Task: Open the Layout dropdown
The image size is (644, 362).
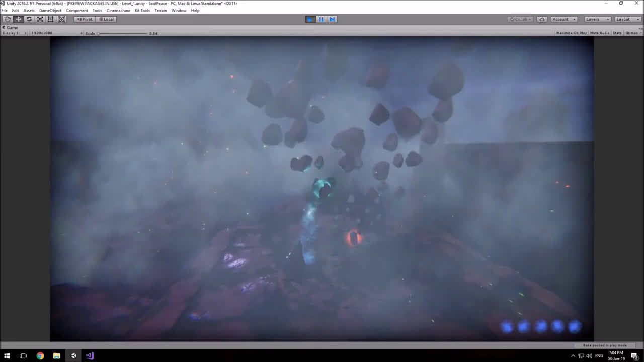Action: tap(626, 19)
